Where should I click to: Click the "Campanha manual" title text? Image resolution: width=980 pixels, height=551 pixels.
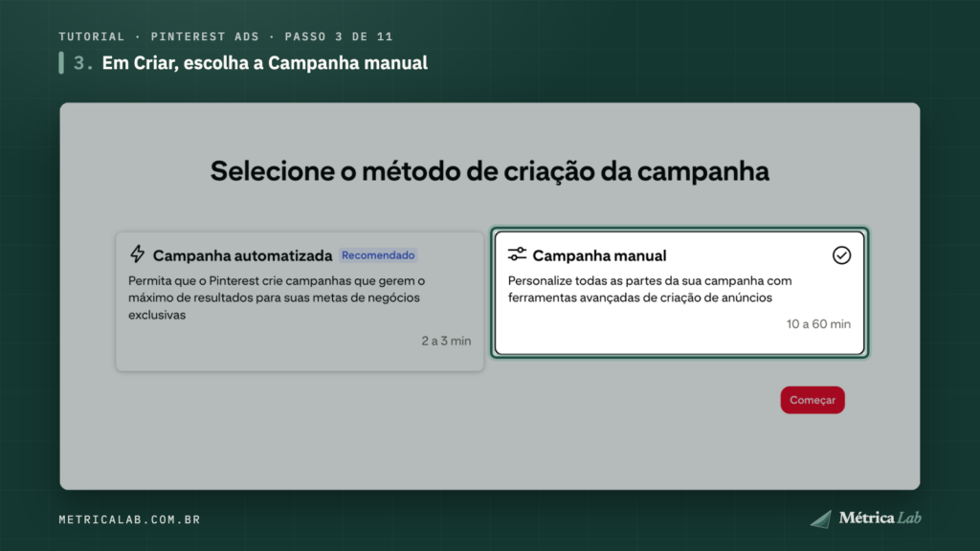pos(599,255)
